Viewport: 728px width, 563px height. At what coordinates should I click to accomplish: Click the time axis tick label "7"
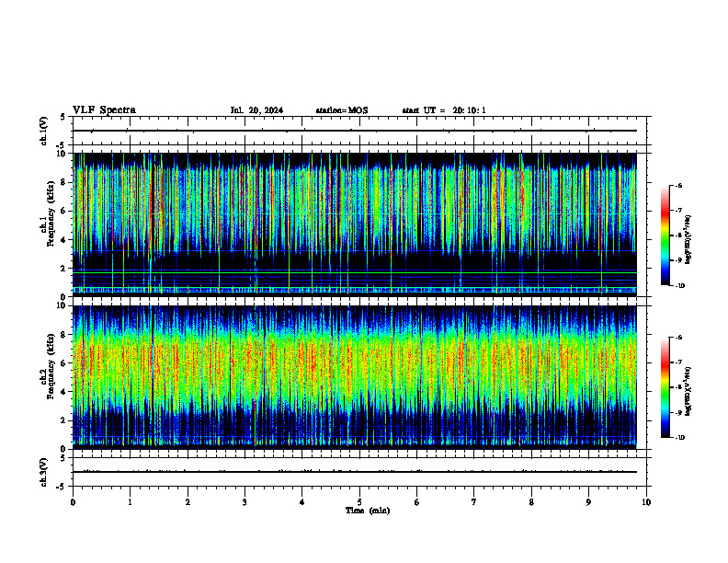[x=474, y=502]
